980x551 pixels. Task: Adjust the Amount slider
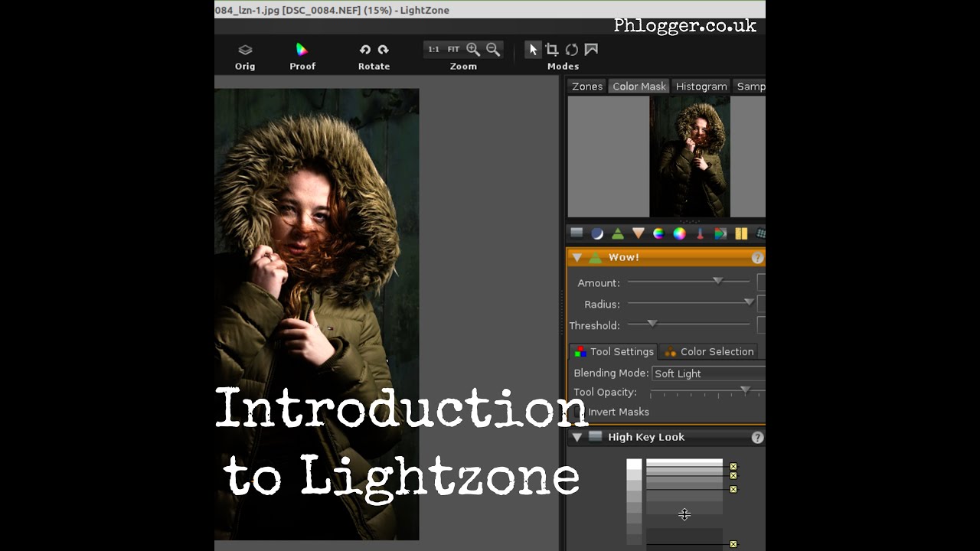pos(689,282)
